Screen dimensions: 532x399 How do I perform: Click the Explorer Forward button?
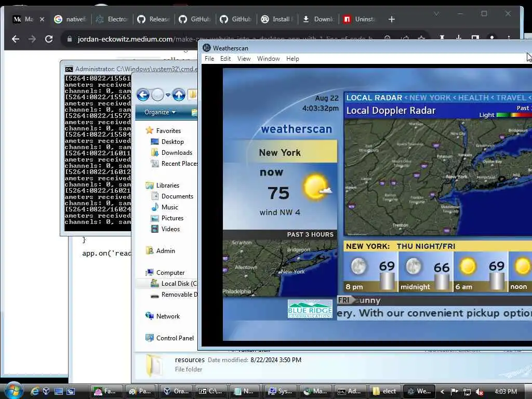(157, 95)
